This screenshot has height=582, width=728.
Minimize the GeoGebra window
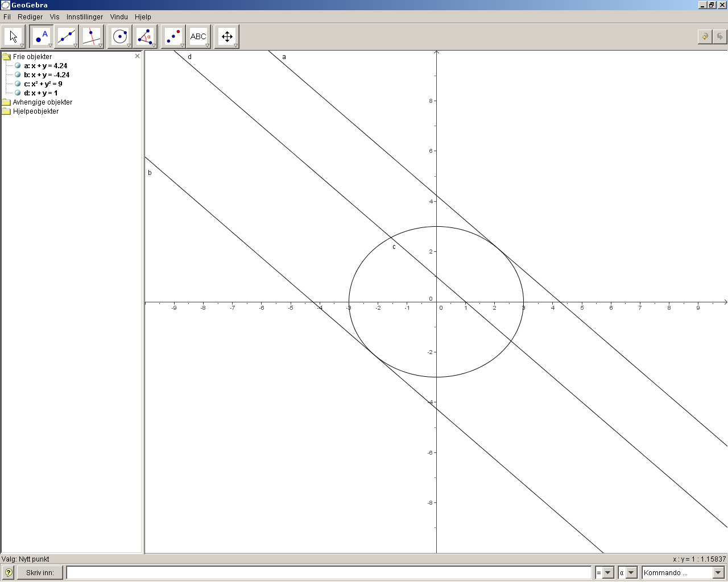coord(703,5)
